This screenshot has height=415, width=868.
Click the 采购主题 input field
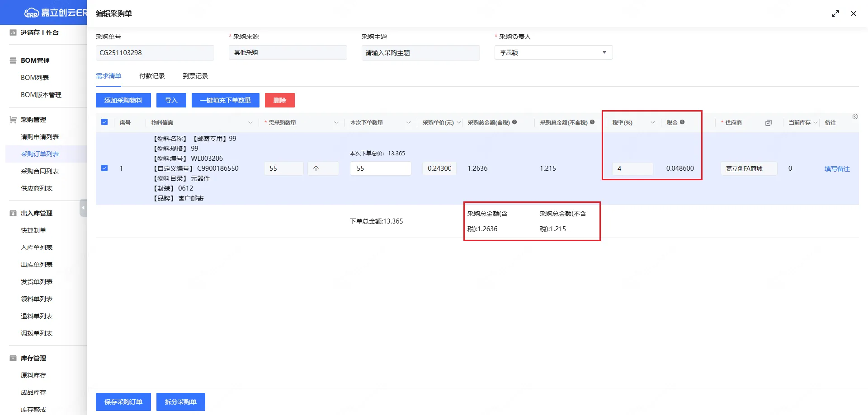click(x=420, y=53)
